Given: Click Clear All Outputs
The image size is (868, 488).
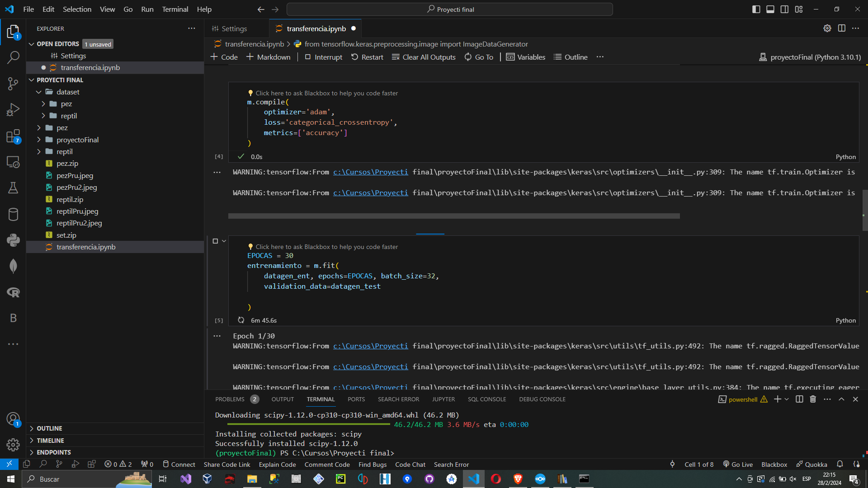Looking at the screenshot, I should pos(424,57).
